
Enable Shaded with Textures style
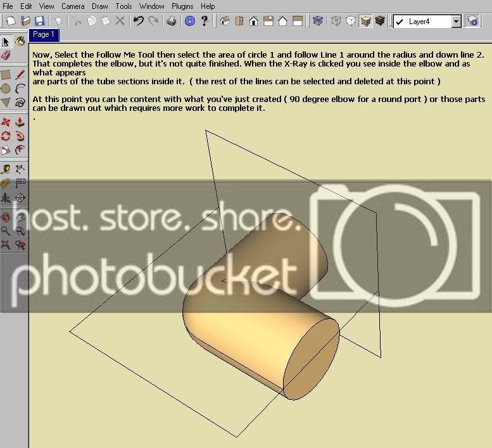coord(380,21)
